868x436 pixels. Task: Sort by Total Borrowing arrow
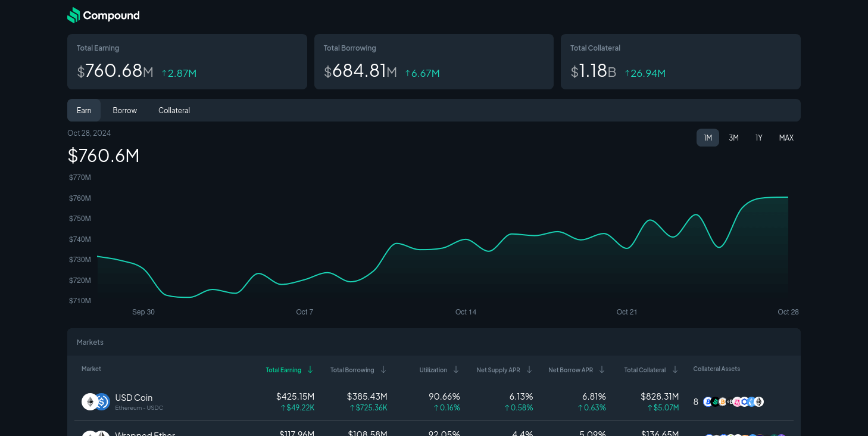pyautogui.click(x=383, y=370)
